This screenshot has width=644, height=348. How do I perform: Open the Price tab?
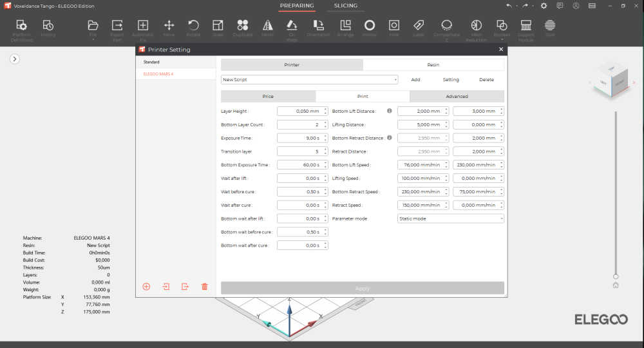click(268, 96)
